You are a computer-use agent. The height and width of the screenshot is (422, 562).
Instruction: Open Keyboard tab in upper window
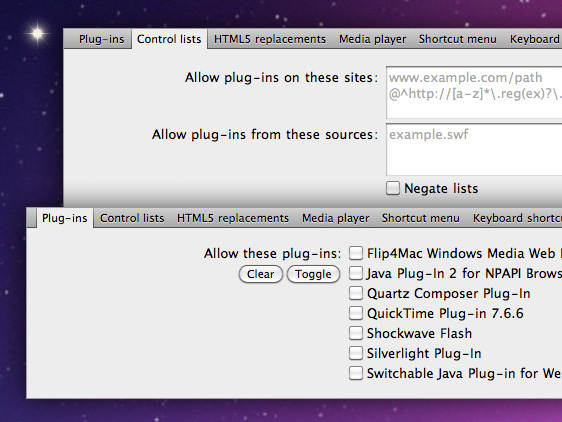click(534, 39)
